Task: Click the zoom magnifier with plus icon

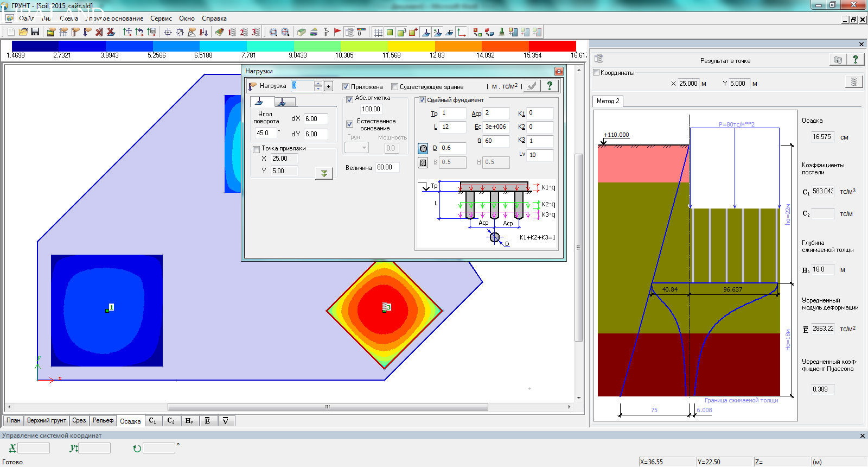Action: pyautogui.click(x=285, y=32)
